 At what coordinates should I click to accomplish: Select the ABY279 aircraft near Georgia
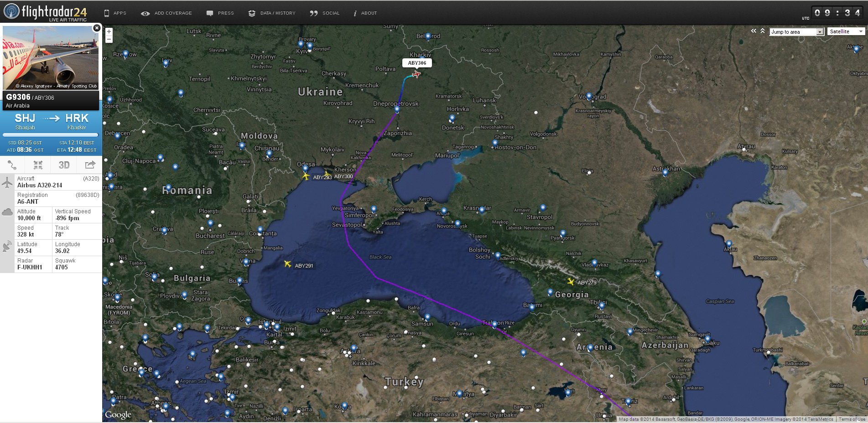click(571, 282)
